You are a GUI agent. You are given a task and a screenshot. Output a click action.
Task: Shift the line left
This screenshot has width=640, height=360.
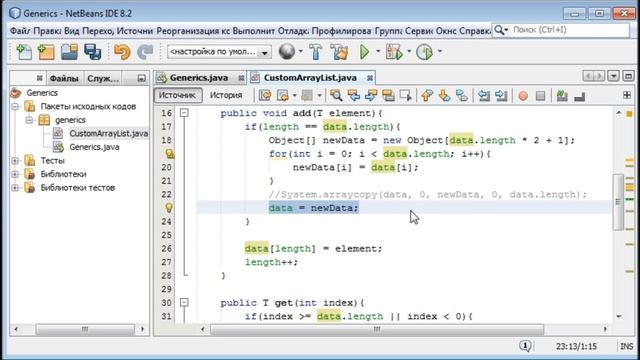point(484,96)
